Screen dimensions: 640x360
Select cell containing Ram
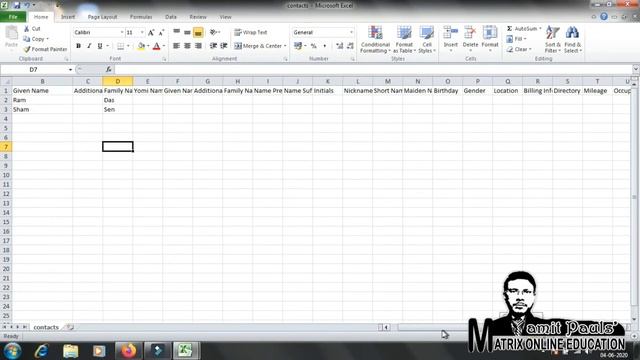click(42, 100)
